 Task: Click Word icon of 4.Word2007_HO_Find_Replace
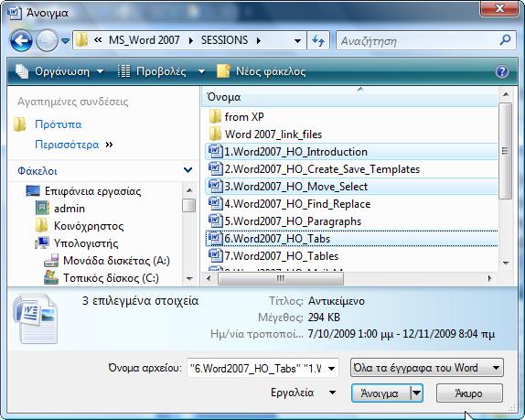click(x=215, y=204)
